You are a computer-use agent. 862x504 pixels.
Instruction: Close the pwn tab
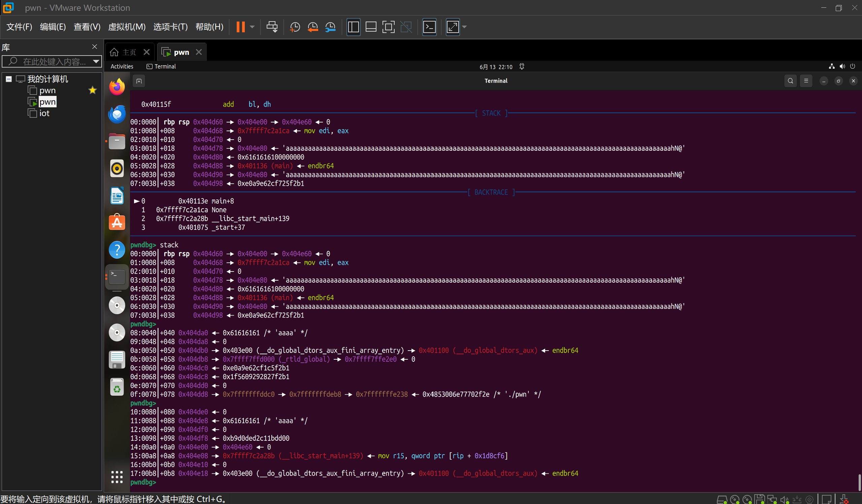[199, 52]
